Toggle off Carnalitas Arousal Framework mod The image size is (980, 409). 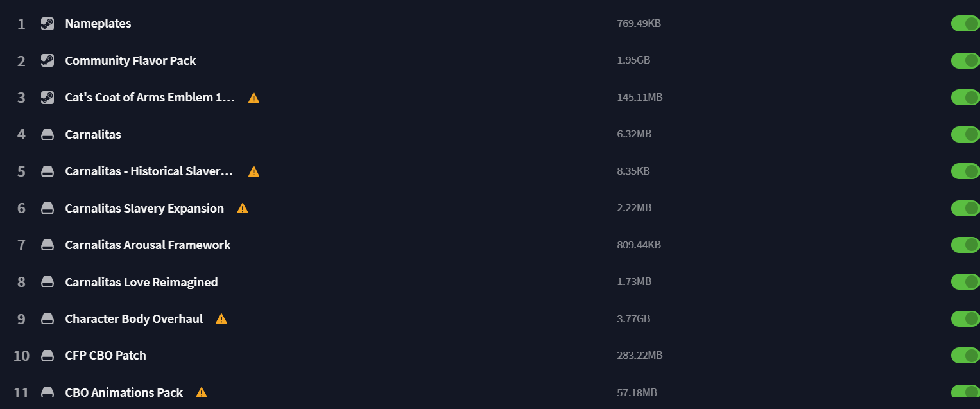(x=965, y=245)
